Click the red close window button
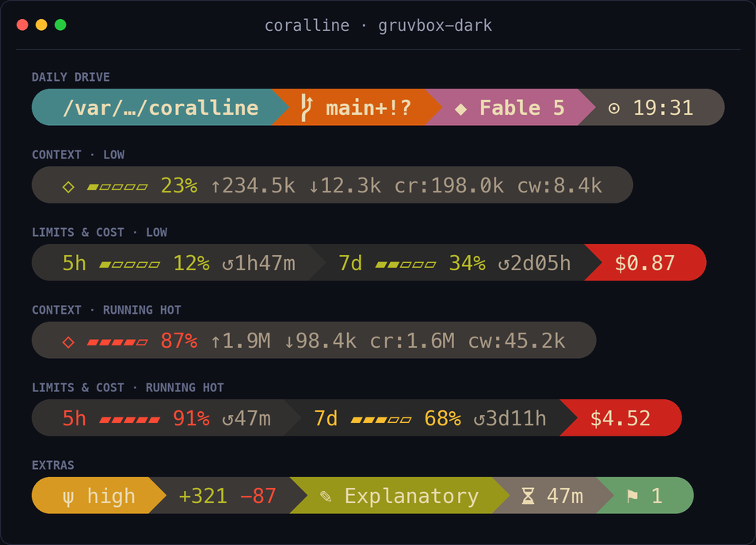 coord(22,25)
